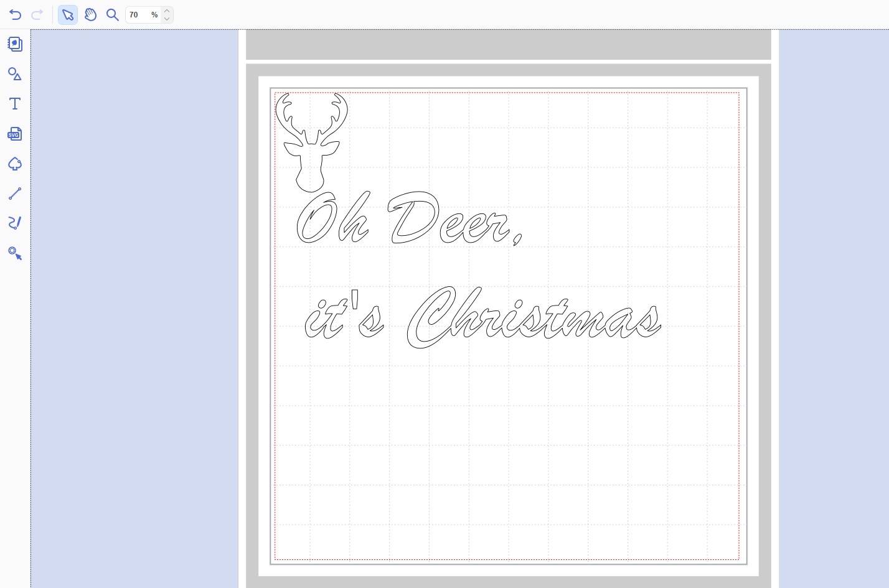Click the "Oh Deer," script text
The image size is (889, 588).
[411, 221]
